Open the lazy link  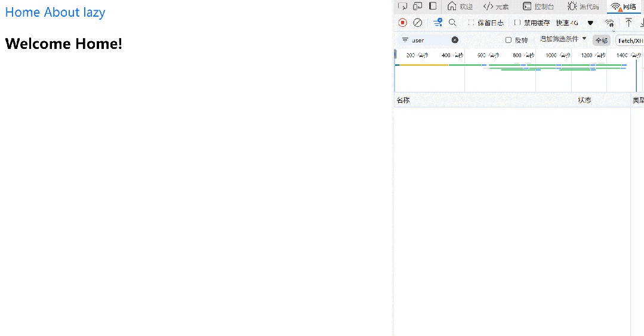point(94,13)
